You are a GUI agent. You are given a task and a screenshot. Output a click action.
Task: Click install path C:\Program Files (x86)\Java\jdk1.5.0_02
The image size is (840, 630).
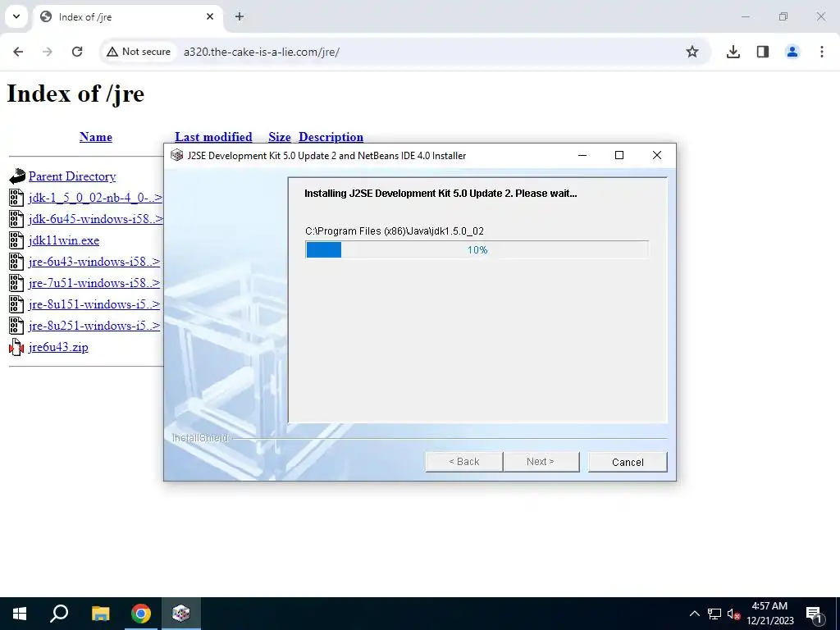[x=395, y=231]
